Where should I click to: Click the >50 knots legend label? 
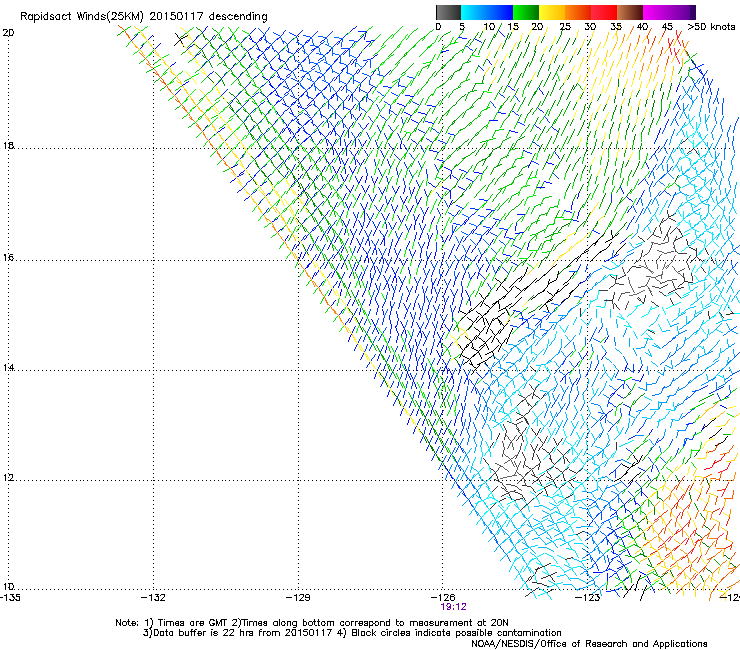tap(711, 27)
